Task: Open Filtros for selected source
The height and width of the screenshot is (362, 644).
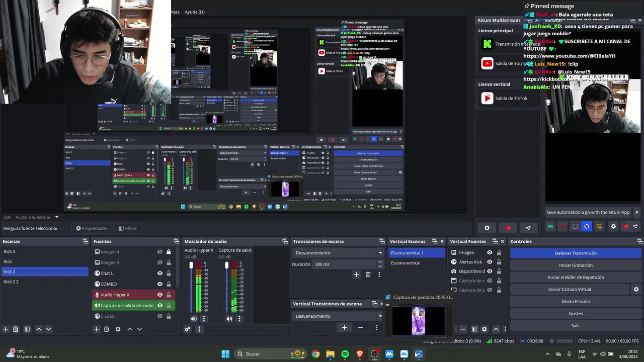Action: [128, 228]
